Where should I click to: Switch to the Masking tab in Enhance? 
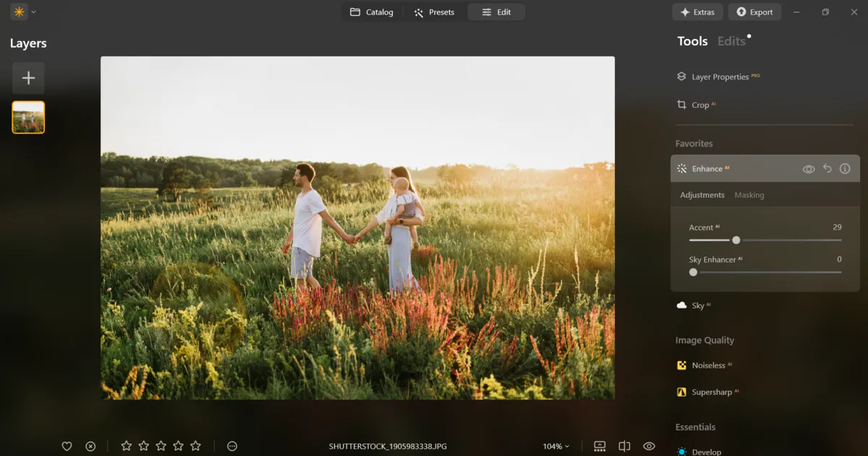pos(749,195)
